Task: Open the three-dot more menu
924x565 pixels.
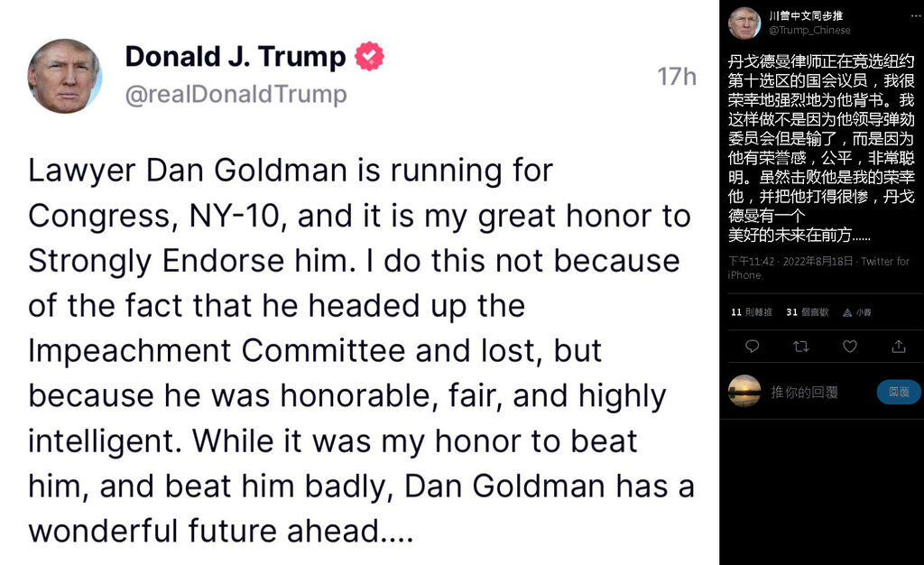Action: pos(916,16)
